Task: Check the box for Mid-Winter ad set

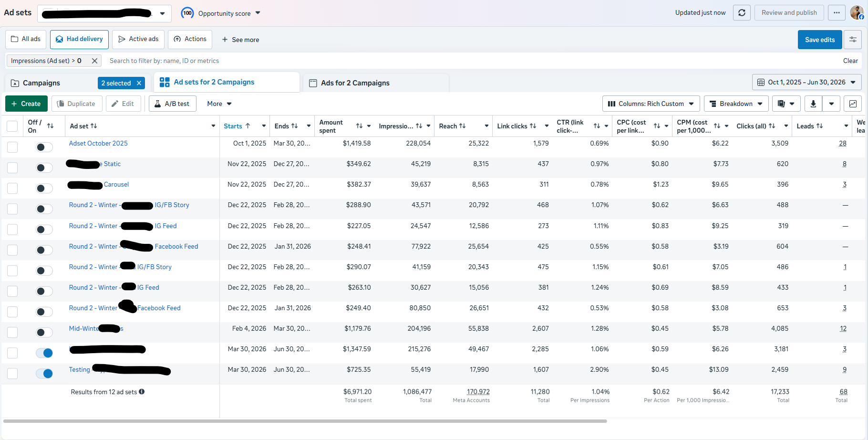Action: (12, 332)
